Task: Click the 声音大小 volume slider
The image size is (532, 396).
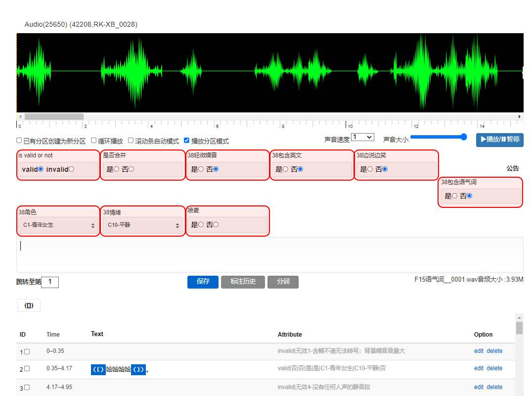Action: [x=438, y=137]
